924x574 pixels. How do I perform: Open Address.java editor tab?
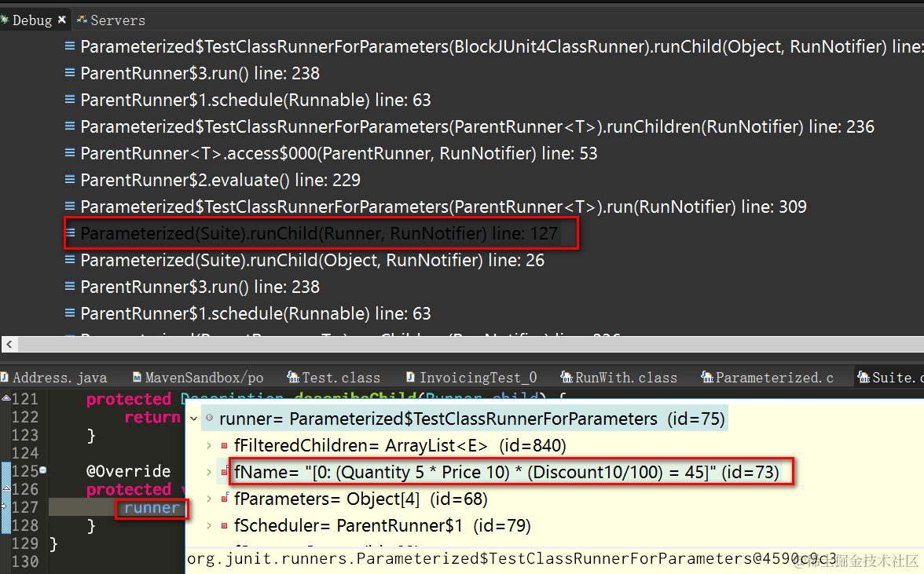tap(54, 378)
